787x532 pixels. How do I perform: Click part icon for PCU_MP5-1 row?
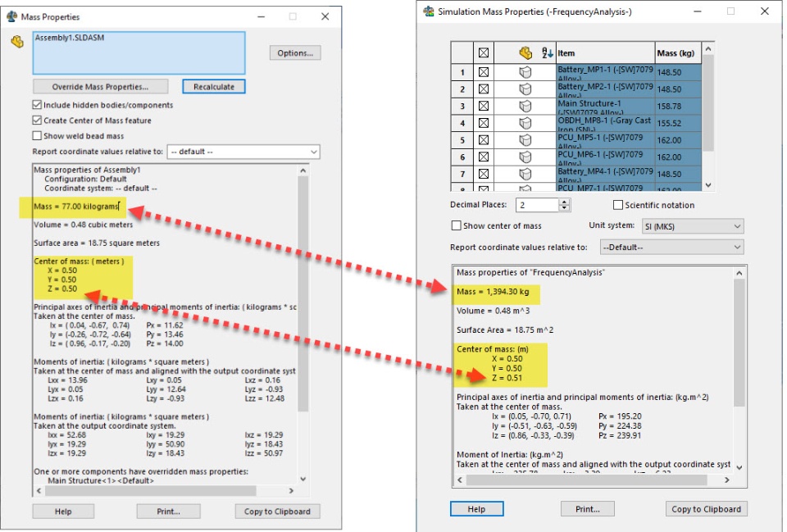coord(525,140)
